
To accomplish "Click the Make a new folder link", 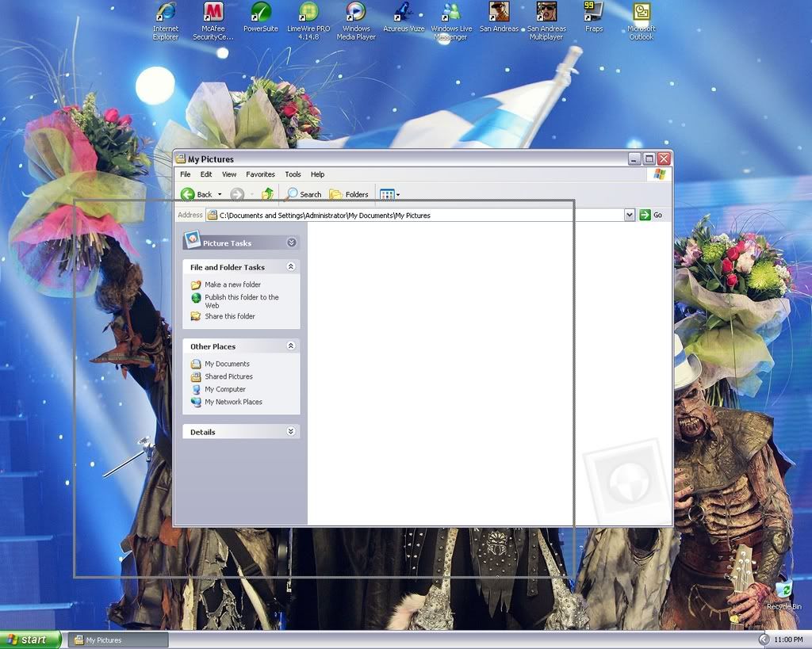I will 232,284.
